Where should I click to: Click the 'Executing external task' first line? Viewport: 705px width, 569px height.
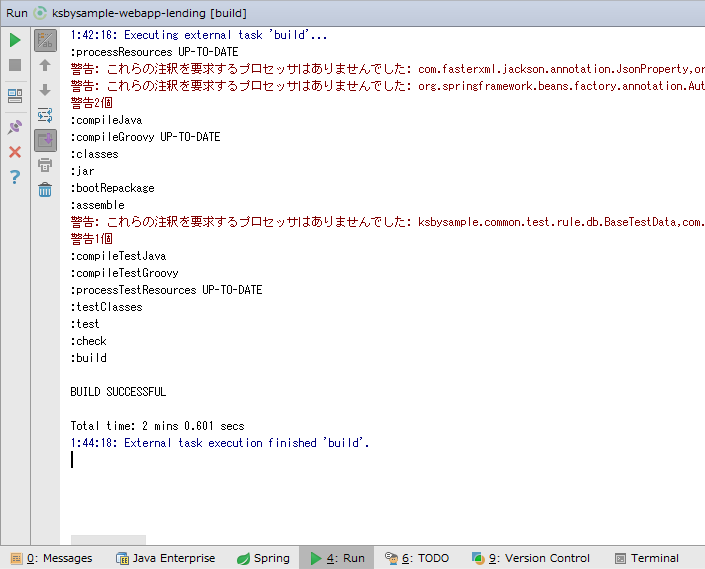tap(199, 35)
